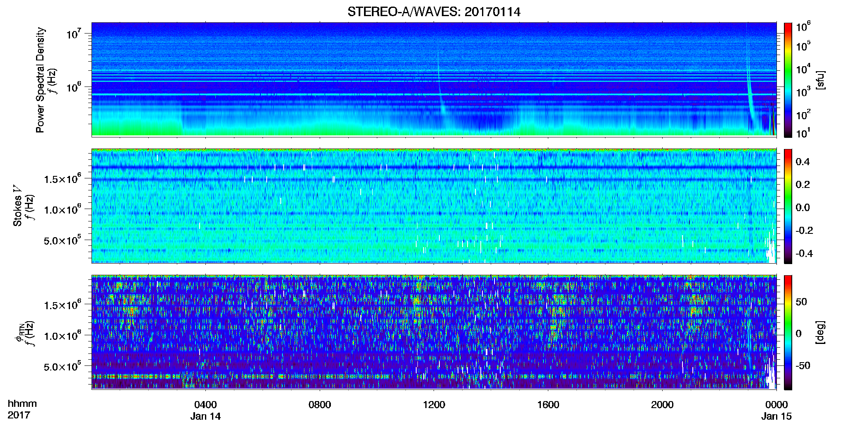The height and width of the screenshot is (447, 868).
Task: Click the [sfu] unit label
Action: (x=820, y=80)
